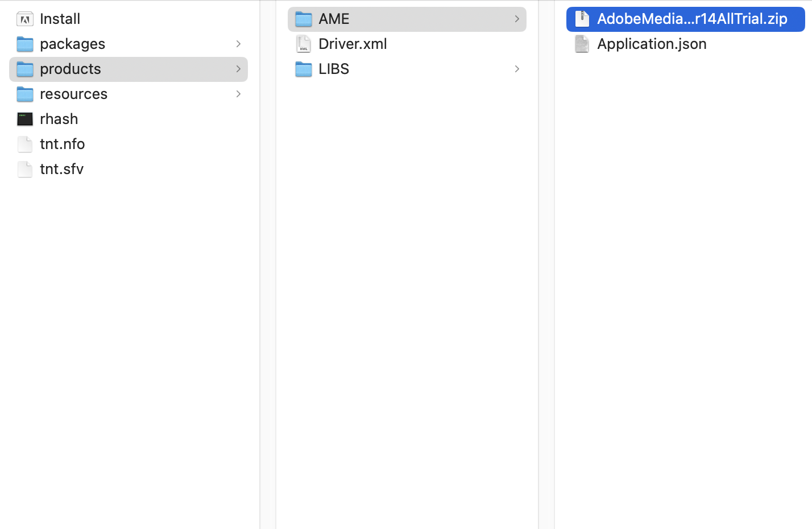Screen dimensions: 812x529
Task: Click the Driver.xml file icon
Action: (304, 44)
